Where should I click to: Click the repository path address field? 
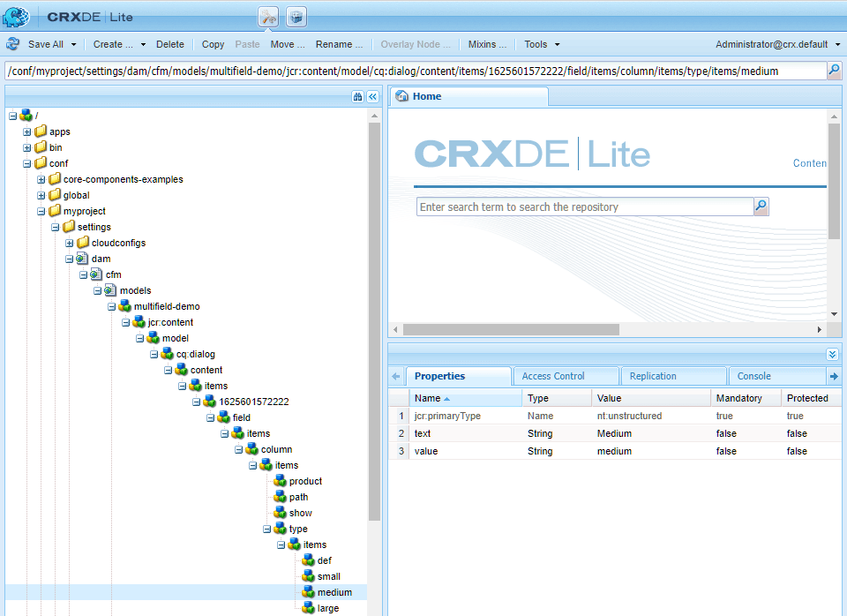[416, 71]
